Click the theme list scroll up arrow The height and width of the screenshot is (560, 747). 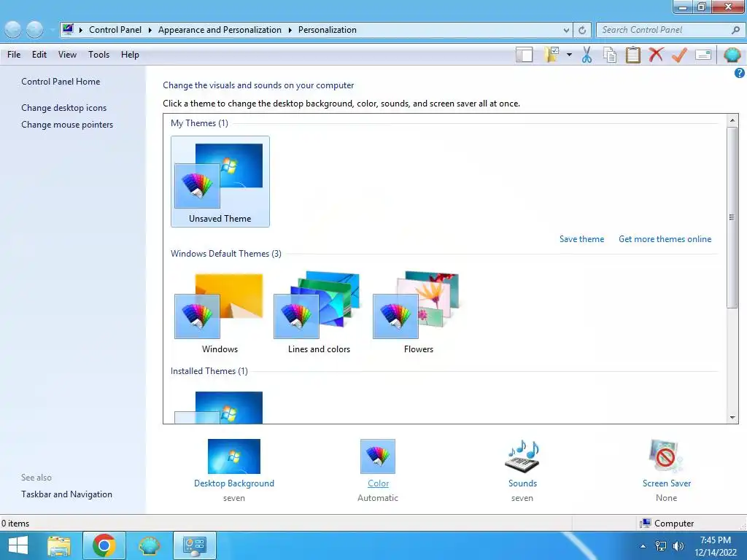[732, 120]
